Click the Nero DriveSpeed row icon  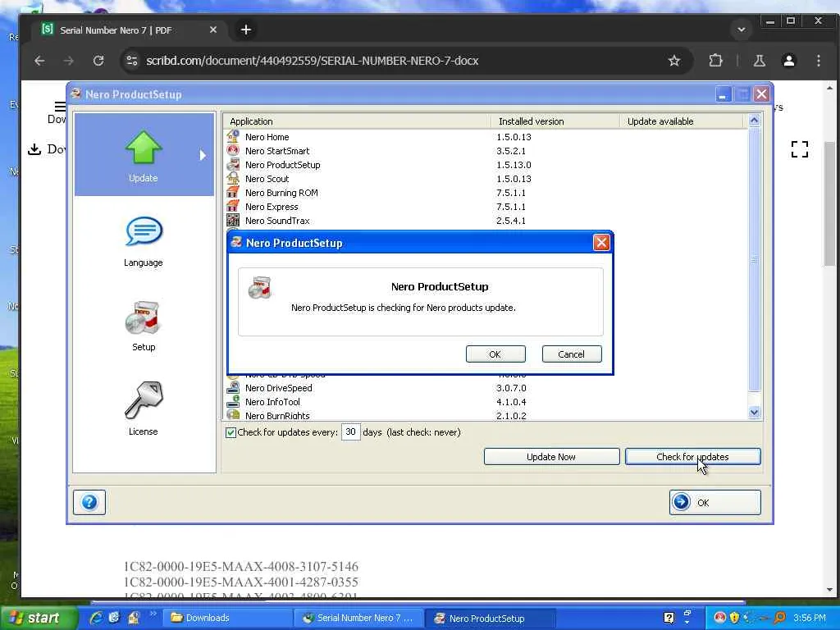(x=233, y=387)
